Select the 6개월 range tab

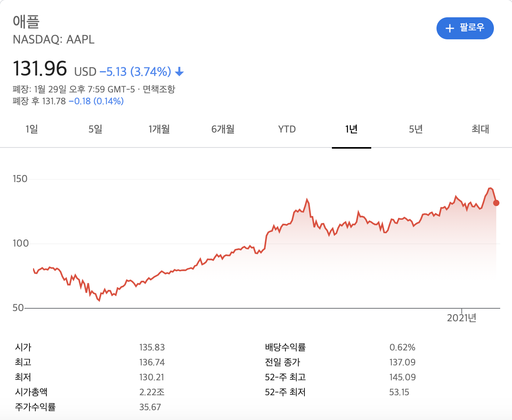tap(223, 129)
